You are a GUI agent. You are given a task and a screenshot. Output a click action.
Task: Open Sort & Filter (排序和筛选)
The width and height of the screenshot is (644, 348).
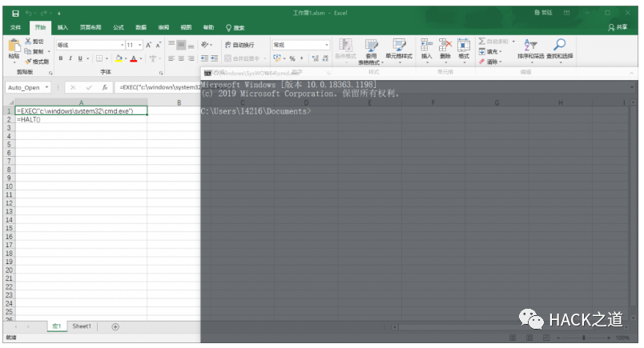[530, 50]
